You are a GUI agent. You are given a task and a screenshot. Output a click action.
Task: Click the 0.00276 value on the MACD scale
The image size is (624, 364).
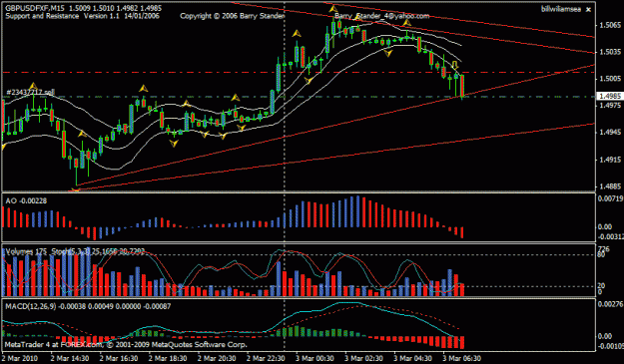pos(610,304)
